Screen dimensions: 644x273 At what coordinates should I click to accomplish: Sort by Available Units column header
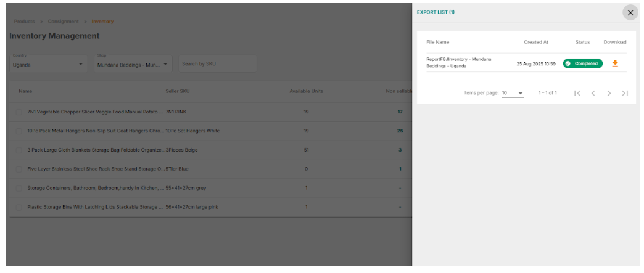click(306, 91)
